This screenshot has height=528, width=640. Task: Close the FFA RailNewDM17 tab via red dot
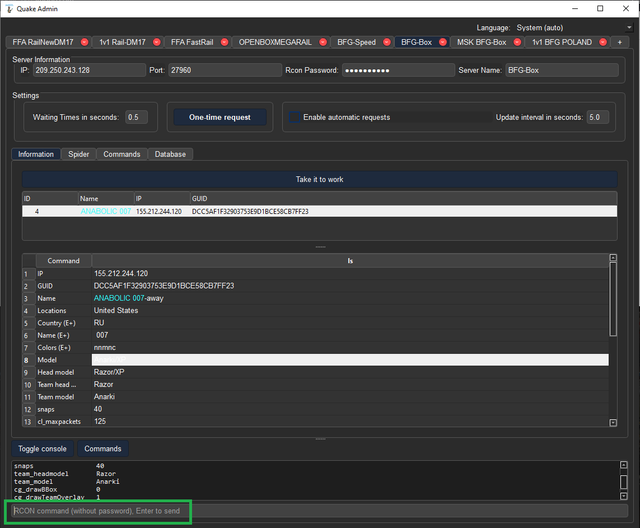(84, 42)
